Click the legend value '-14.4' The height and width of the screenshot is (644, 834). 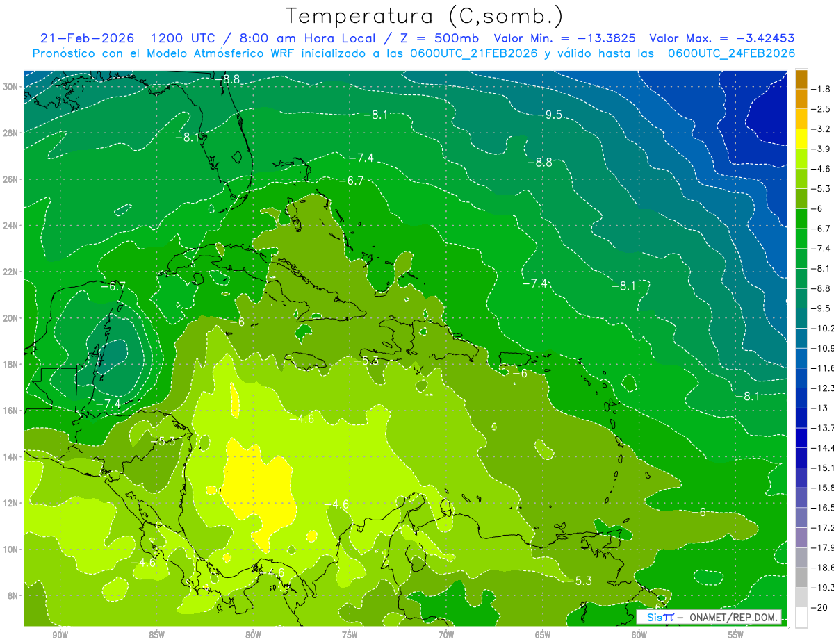(x=822, y=447)
